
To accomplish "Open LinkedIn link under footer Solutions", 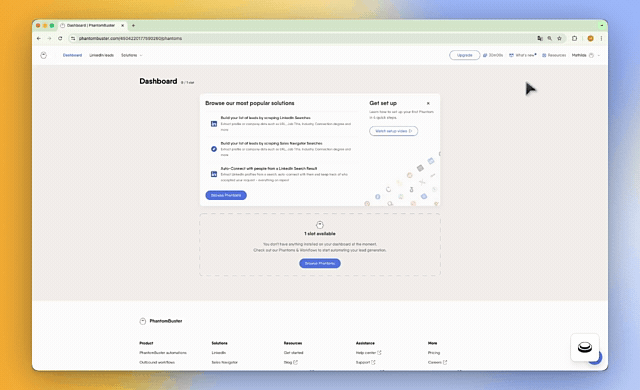I will pyautogui.click(x=218, y=352).
